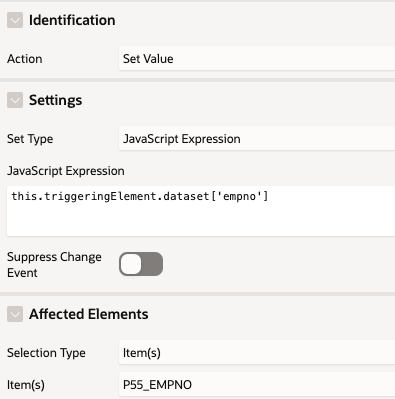Click empty space below the expression code
The height and width of the screenshot is (399, 395).
tap(200, 222)
